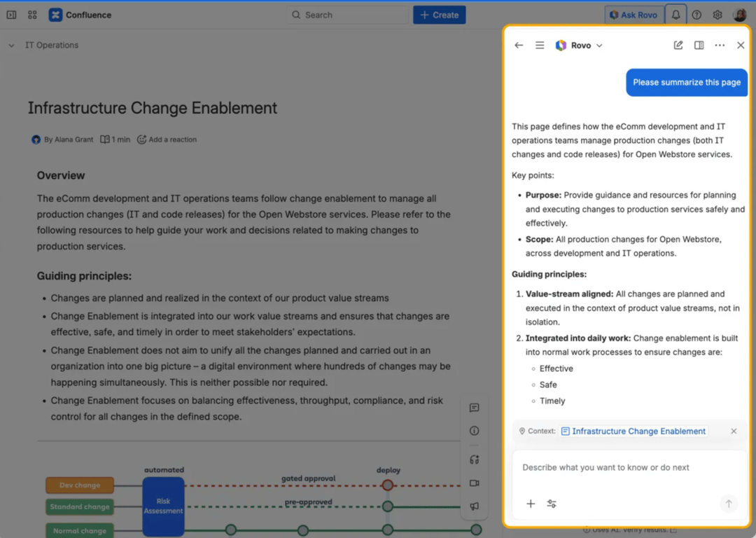The image size is (756, 538).
Task: Click the Search field
Action: (348, 15)
